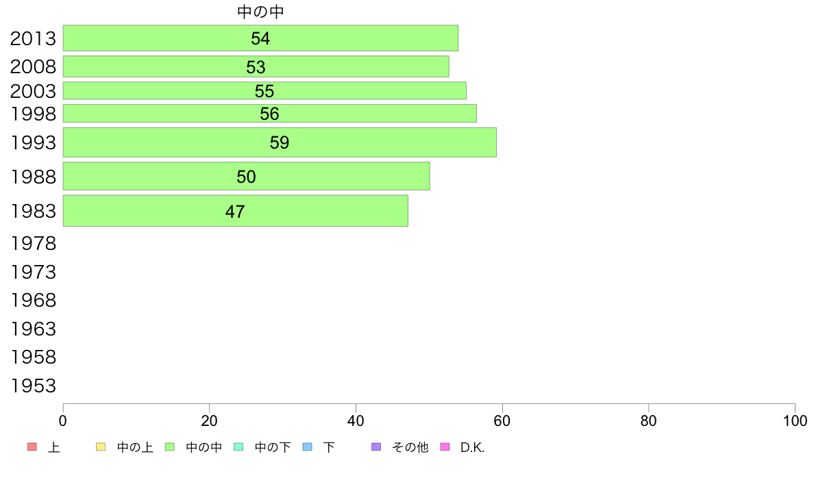
Task: Click the yellow 中の上 legend swatch
Action: coord(101,447)
